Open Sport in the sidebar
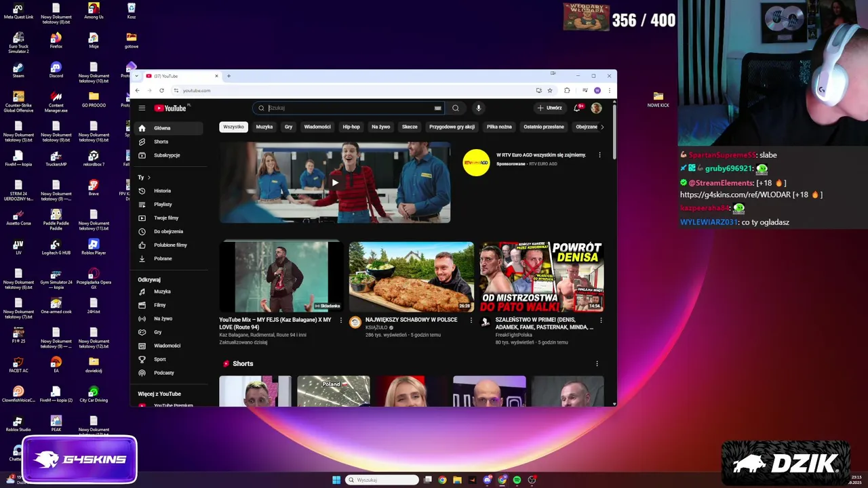The height and width of the screenshot is (488, 868). click(x=170, y=359)
